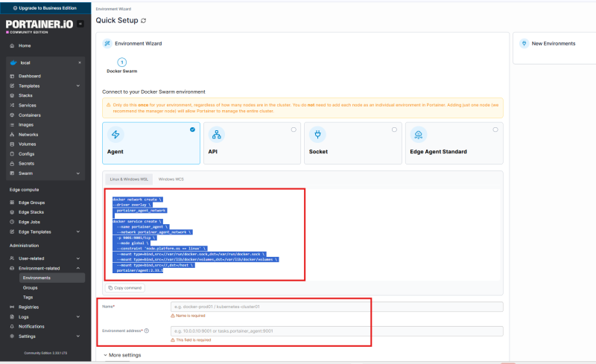Click Upgrade to Business Edition banner
Image resolution: width=596 pixels, height=364 pixels.
(x=45, y=8)
